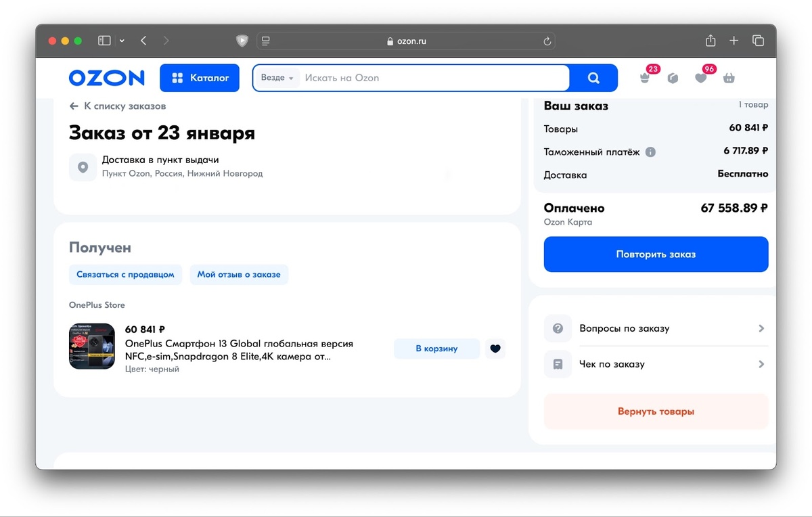
Task: Open the OnePlus Смартфон 13 Global title
Action: coord(239,350)
